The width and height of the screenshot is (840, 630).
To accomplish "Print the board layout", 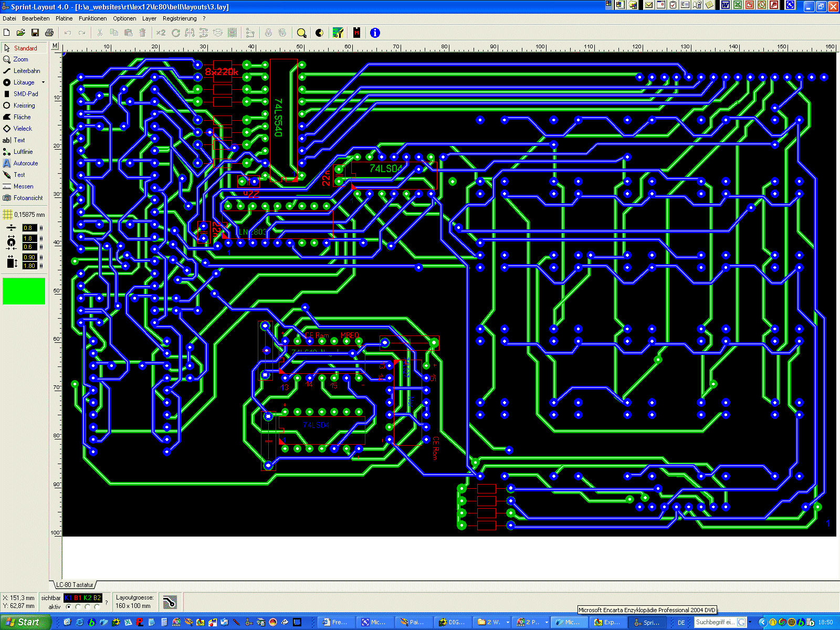I will point(49,33).
